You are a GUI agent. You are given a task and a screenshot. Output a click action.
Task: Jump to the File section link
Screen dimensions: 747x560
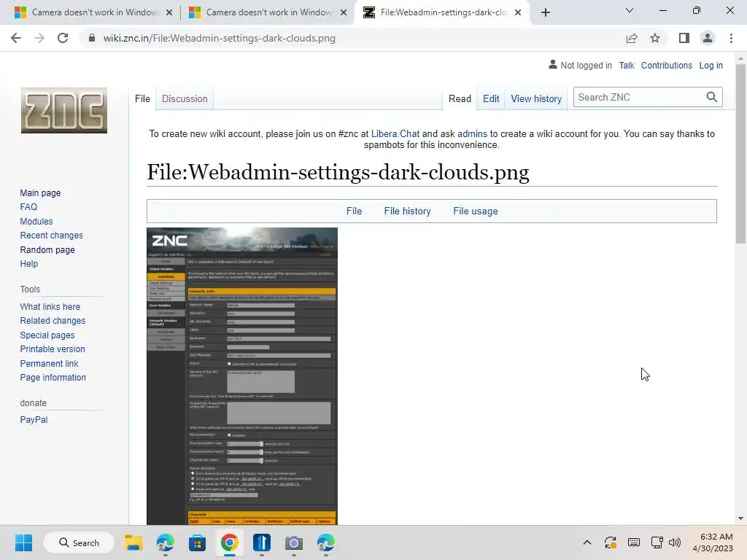coord(354,211)
